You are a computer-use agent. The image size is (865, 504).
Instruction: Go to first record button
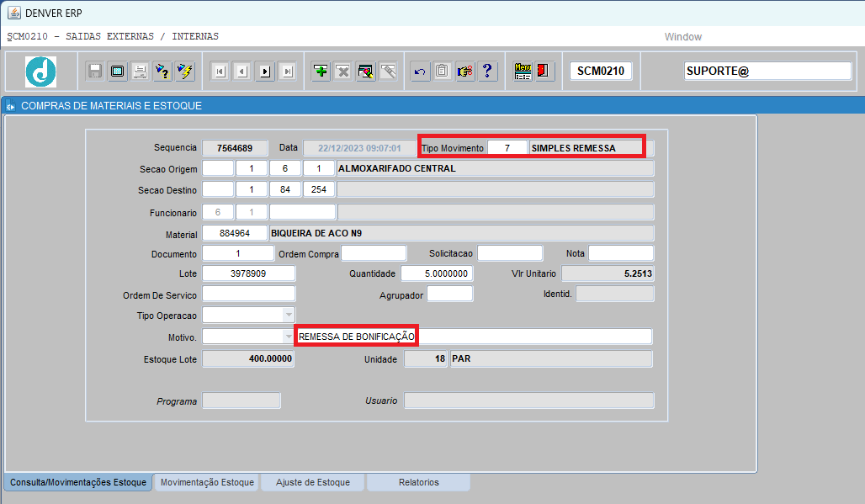pyautogui.click(x=220, y=72)
